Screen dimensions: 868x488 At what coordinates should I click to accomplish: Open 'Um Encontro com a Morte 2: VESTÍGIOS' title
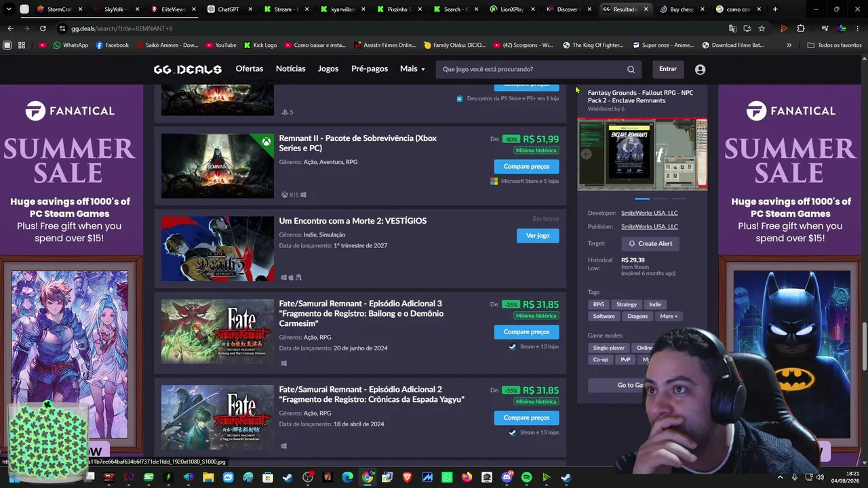(353, 221)
